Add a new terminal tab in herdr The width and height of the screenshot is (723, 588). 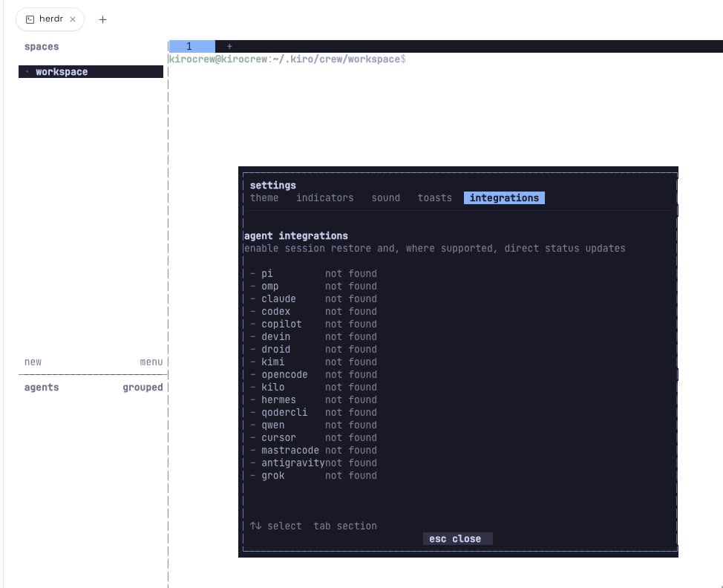tap(229, 46)
